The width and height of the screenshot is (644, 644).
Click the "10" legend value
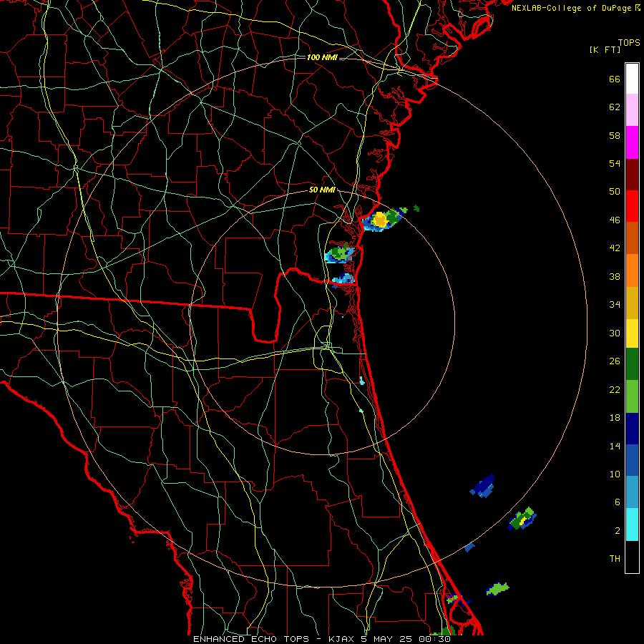[x=615, y=474]
